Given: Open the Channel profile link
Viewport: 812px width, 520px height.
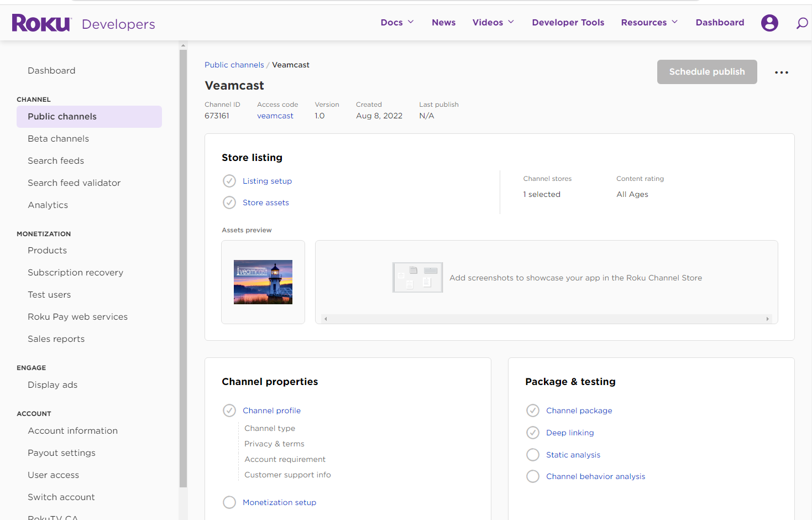Looking at the screenshot, I should [272, 410].
